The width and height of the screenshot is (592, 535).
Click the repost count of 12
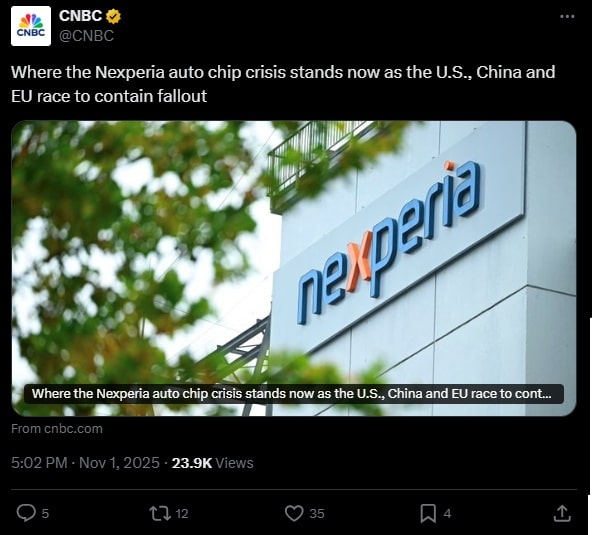coord(182,513)
